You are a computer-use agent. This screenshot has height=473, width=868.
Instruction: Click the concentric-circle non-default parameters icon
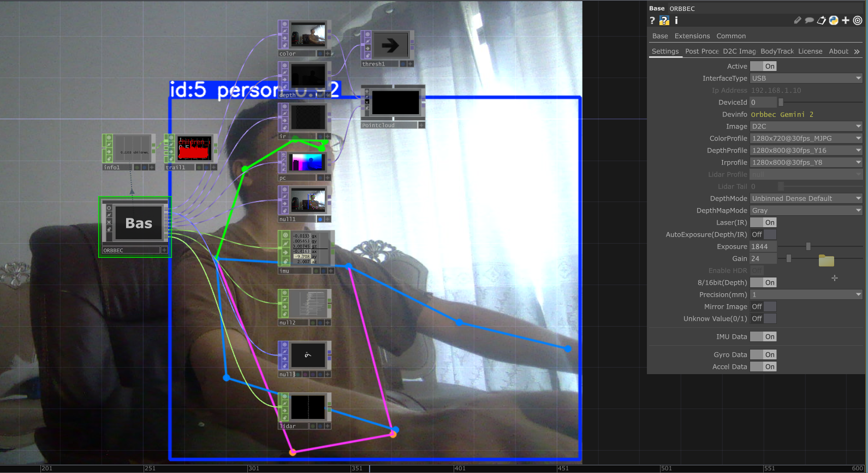tap(858, 20)
